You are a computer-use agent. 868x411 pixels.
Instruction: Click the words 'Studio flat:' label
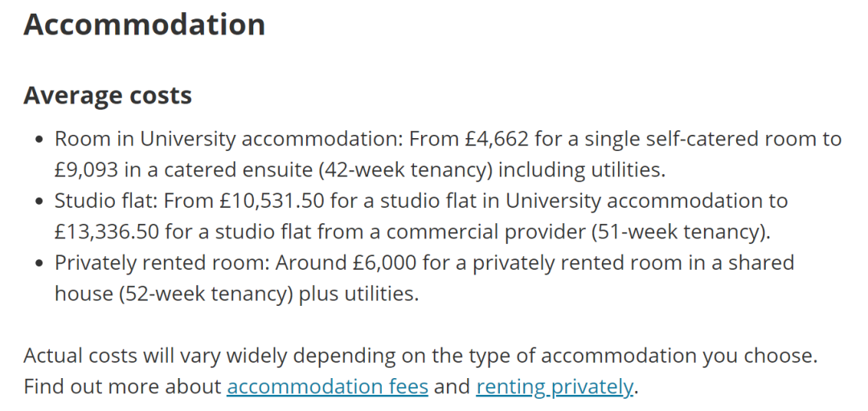pos(106,201)
